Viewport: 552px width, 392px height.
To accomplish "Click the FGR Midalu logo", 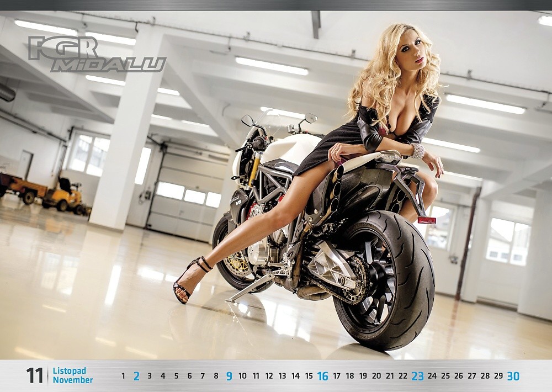I will [x=97, y=55].
